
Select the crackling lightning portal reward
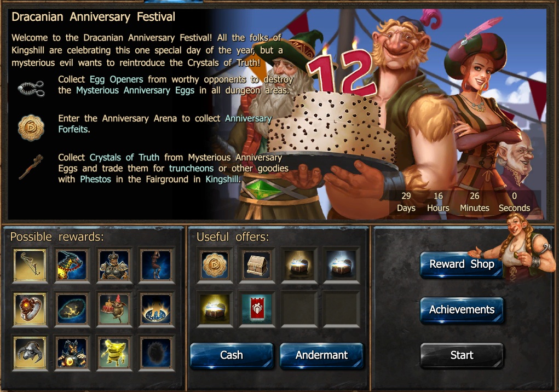pyautogui.click(x=72, y=309)
